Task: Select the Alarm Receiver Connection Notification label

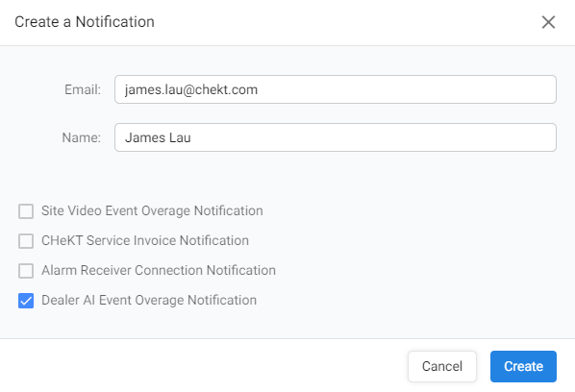Action: pos(159,270)
